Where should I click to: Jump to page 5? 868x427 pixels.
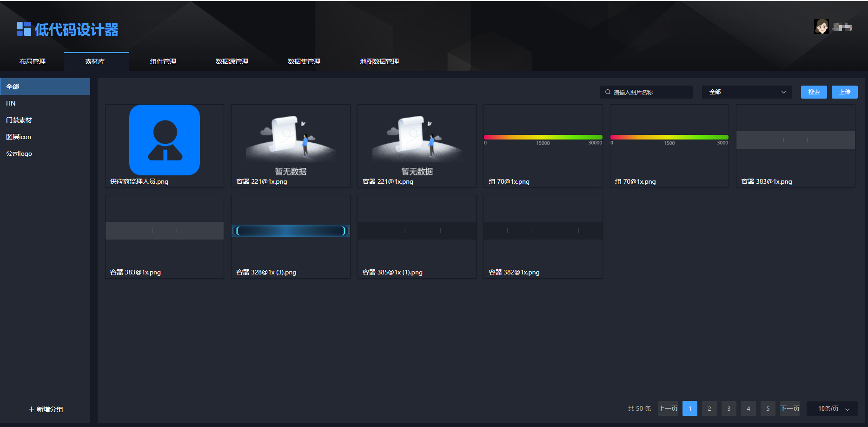[x=768, y=408]
